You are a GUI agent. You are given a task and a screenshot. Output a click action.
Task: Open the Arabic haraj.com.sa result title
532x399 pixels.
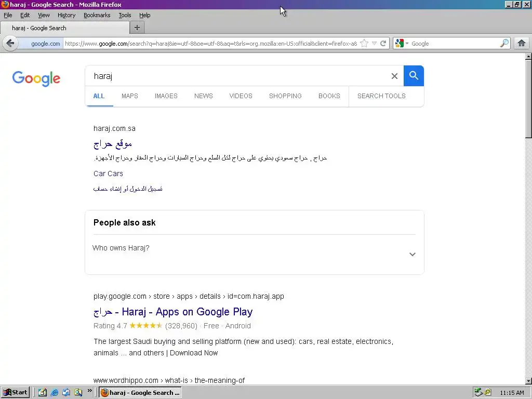click(113, 144)
